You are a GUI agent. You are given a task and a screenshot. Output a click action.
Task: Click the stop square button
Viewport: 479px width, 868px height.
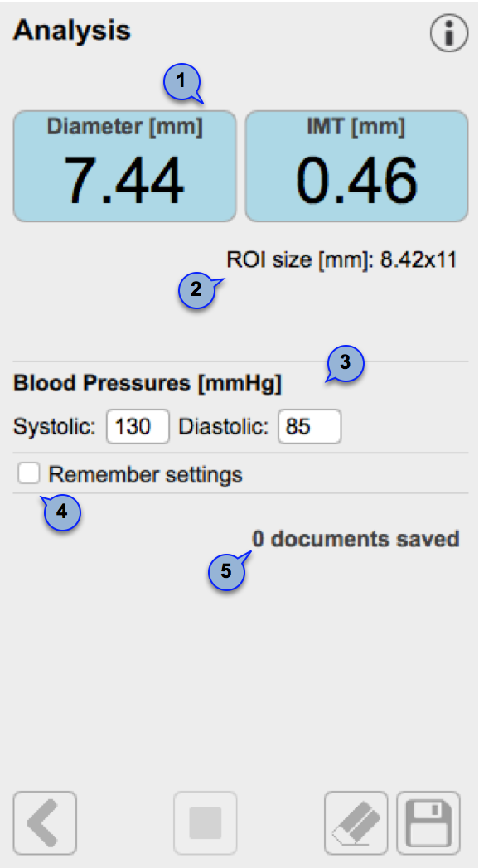point(206,822)
